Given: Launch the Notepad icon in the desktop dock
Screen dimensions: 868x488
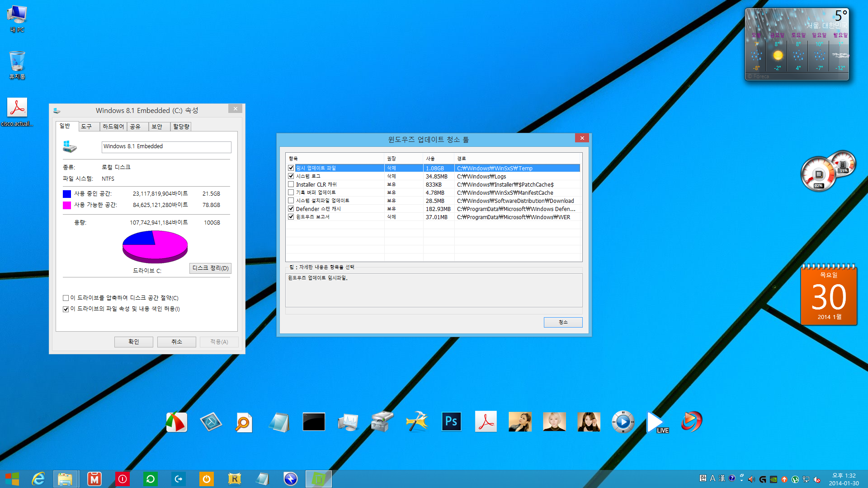Looking at the screenshot, I should tap(279, 422).
